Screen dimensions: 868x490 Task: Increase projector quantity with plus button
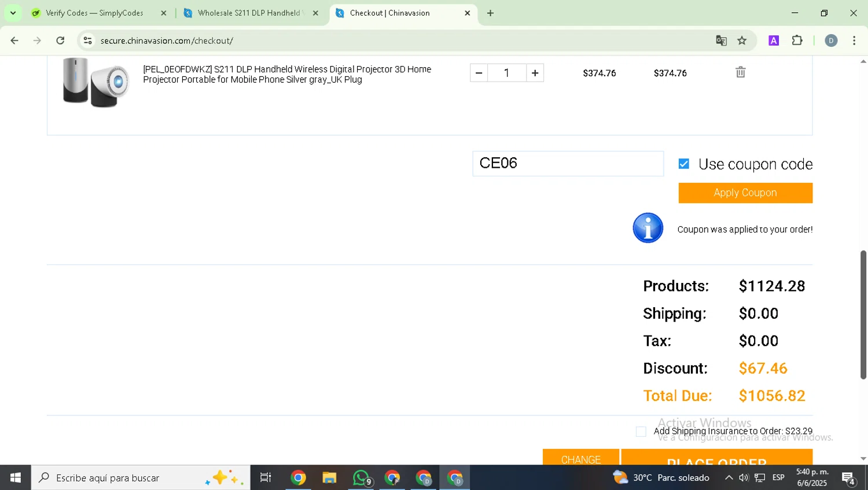coord(535,73)
